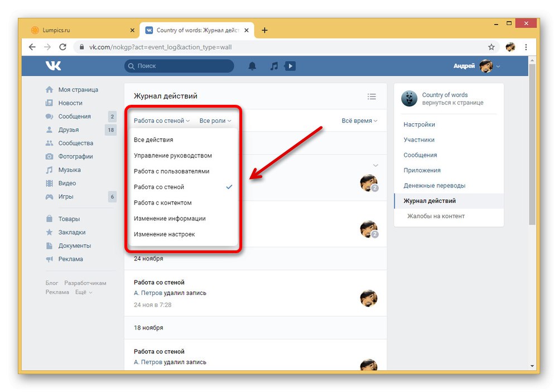
Task: Reload the page in browser
Action: pyautogui.click(x=62, y=47)
